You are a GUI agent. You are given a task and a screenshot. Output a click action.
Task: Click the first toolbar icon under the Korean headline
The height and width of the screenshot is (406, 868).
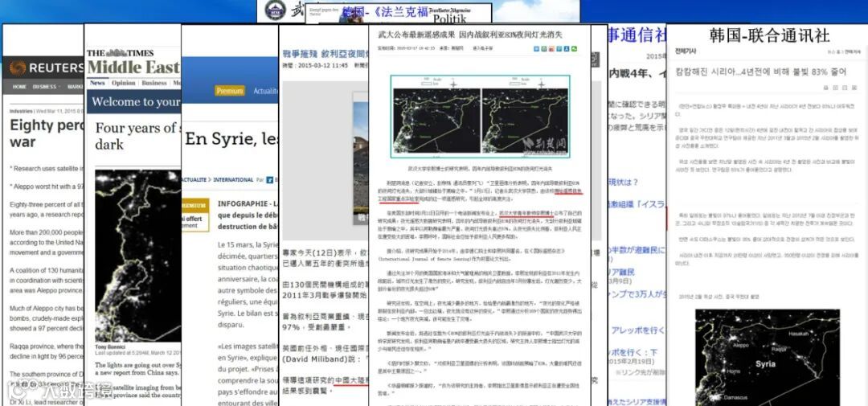[x=826, y=88]
